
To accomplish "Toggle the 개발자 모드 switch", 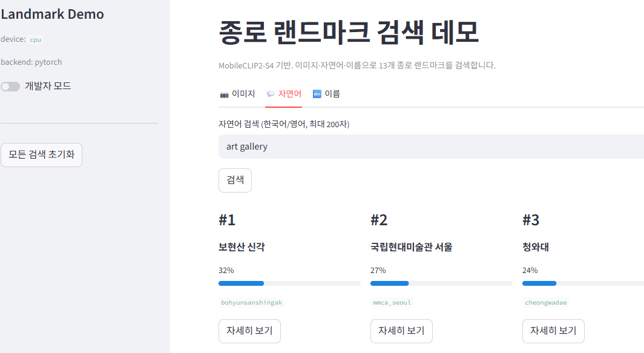I will tap(10, 87).
